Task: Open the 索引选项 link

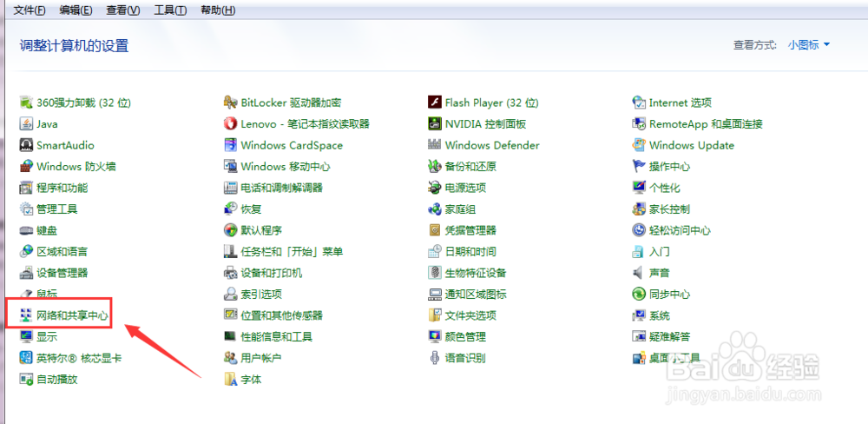Action: (x=261, y=295)
